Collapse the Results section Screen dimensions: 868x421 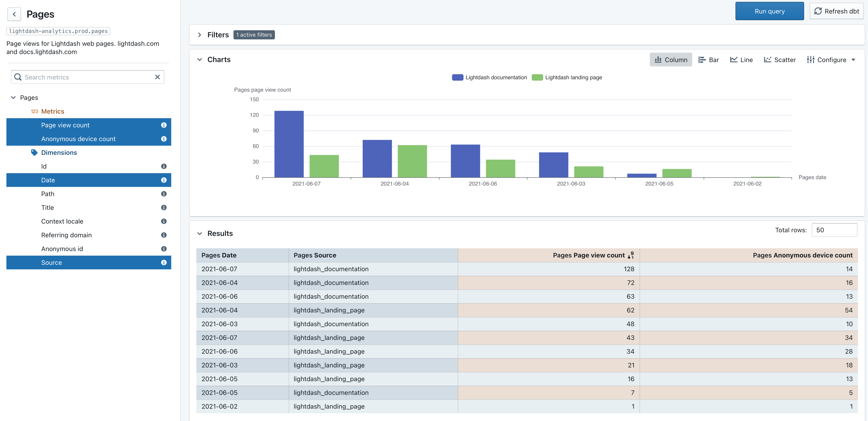pyautogui.click(x=199, y=233)
